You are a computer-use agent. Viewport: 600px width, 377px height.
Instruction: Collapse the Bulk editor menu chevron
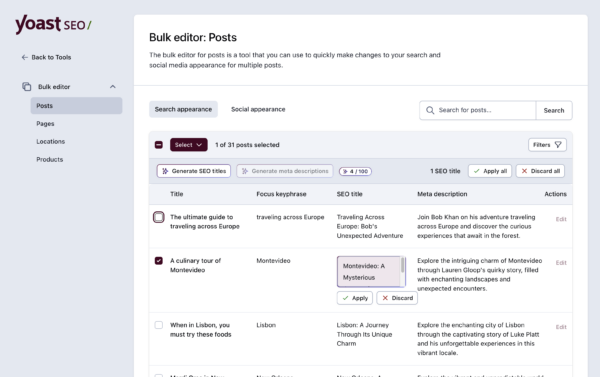pyautogui.click(x=112, y=87)
